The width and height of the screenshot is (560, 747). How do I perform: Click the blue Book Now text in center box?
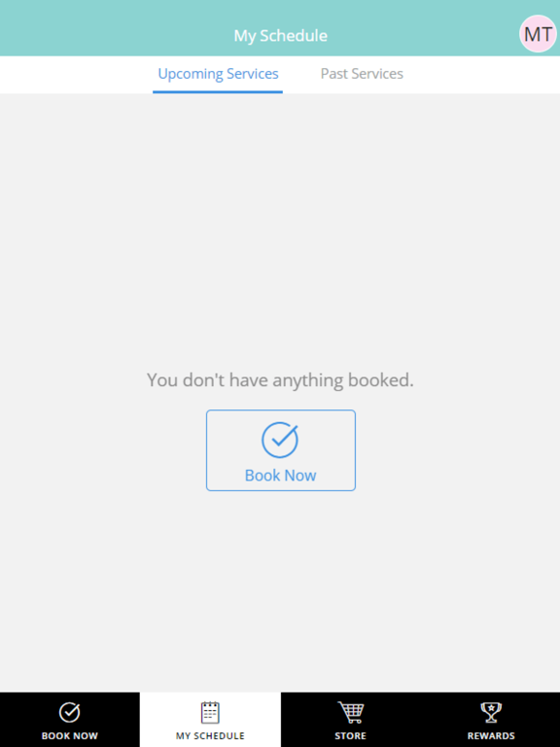click(x=280, y=476)
